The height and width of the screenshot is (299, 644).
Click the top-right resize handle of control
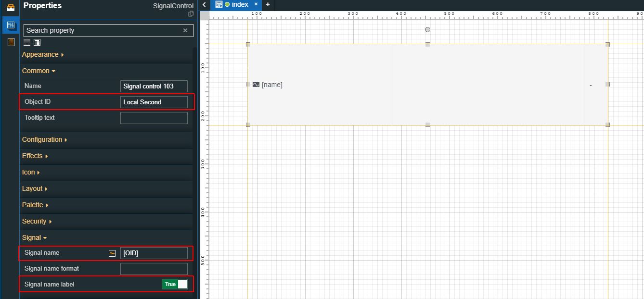pyautogui.click(x=608, y=44)
